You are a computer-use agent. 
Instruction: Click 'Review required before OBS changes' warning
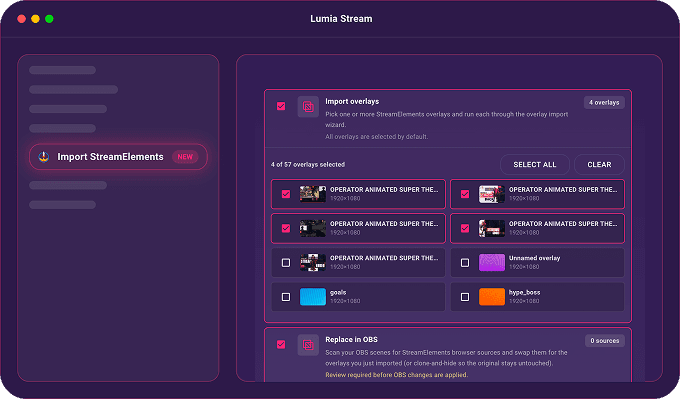coord(396,375)
